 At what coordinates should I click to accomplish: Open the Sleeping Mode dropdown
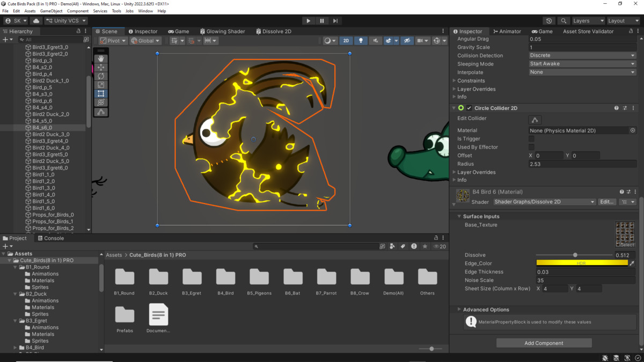point(582,64)
